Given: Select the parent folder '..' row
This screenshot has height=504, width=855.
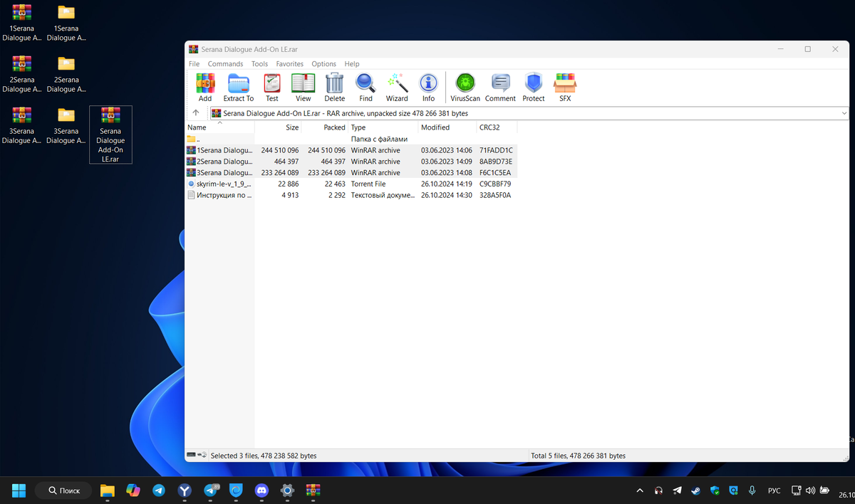Looking at the screenshot, I should [x=351, y=140].
